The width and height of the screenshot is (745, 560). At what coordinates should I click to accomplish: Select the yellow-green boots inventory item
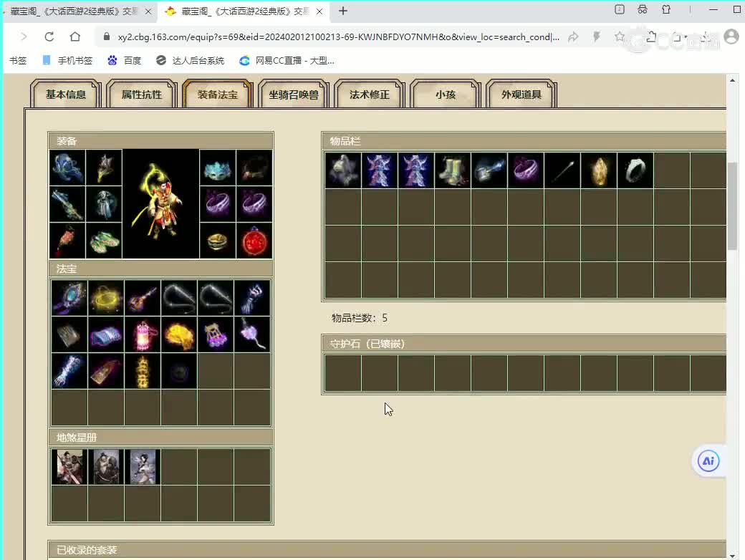[453, 170]
